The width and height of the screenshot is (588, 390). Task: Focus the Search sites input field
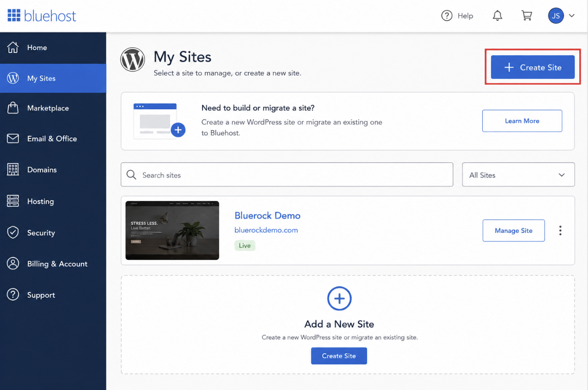click(287, 175)
